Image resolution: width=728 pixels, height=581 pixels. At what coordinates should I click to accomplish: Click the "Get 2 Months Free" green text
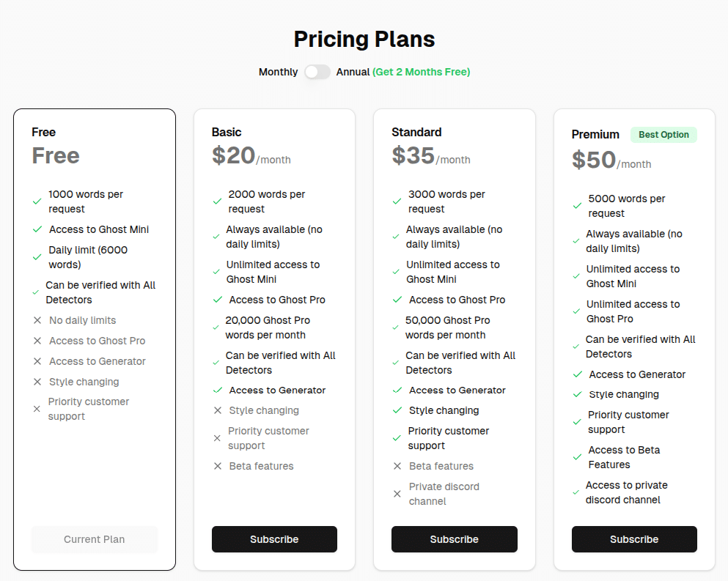pyautogui.click(x=421, y=72)
